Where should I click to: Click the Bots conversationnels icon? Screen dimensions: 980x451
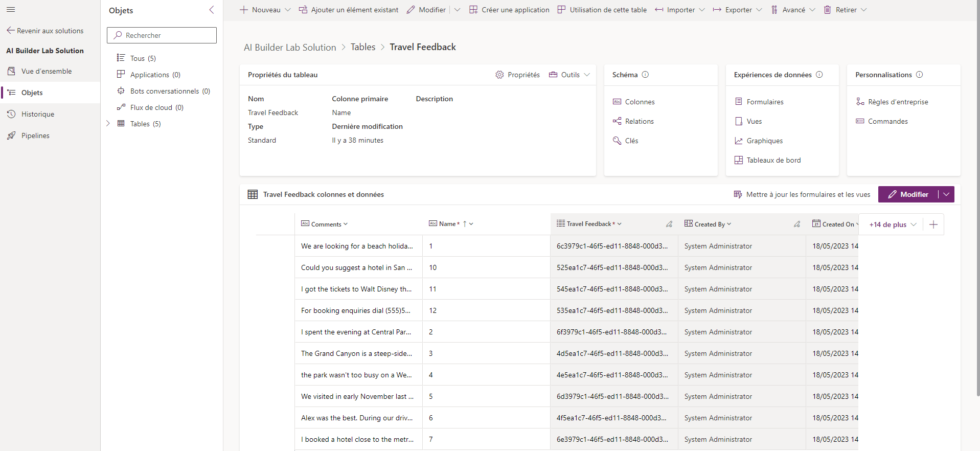(x=121, y=91)
